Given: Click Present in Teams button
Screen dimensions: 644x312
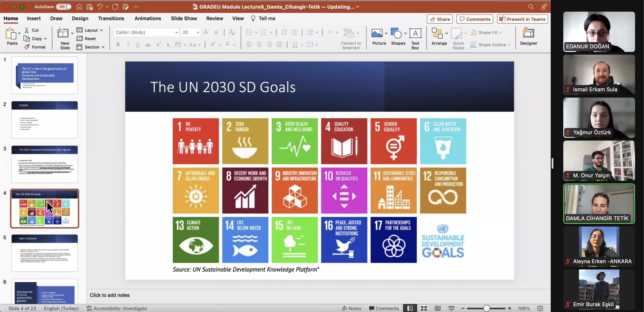Looking at the screenshot, I should click(522, 19).
